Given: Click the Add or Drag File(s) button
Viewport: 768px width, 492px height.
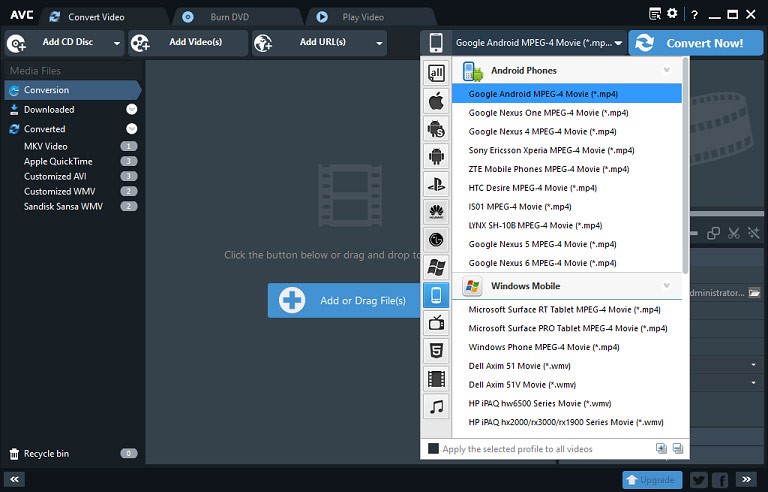Looking at the screenshot, I should (344, 300).
